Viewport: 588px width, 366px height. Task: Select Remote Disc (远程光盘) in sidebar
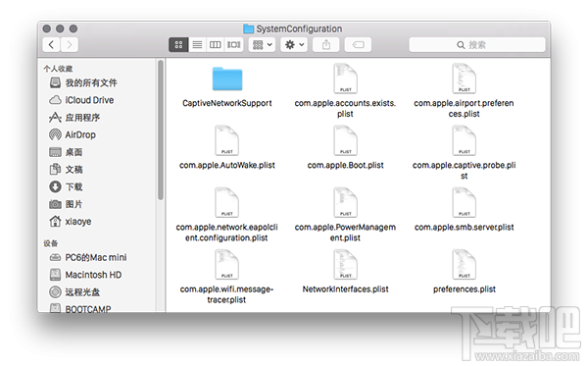74,292
